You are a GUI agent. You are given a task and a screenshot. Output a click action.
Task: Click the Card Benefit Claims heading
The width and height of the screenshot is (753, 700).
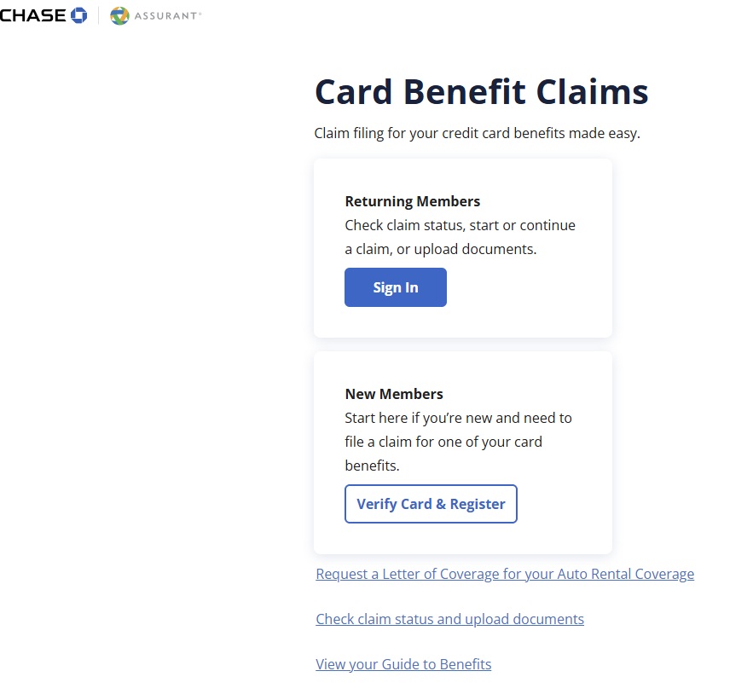click(481, 92)
